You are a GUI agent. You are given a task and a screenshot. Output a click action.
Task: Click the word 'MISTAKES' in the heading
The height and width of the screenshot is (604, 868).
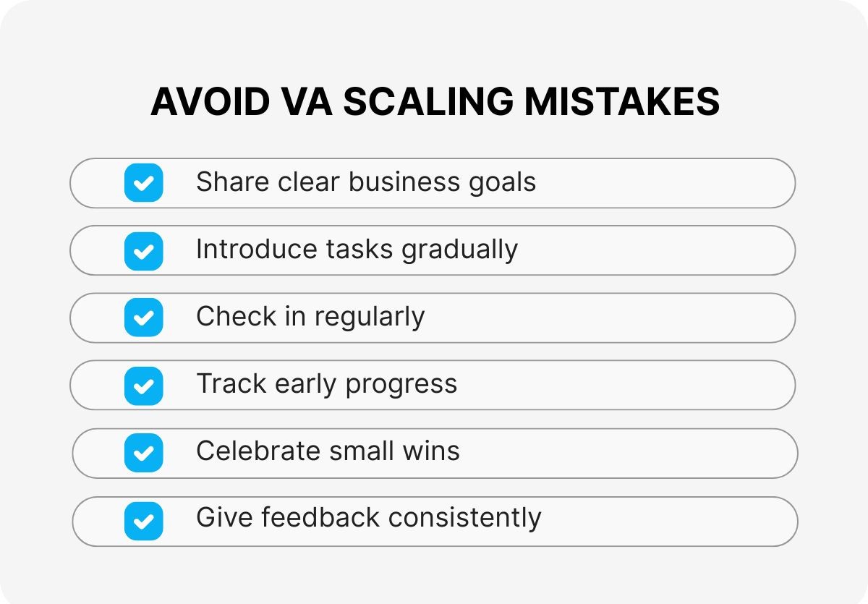621,102
